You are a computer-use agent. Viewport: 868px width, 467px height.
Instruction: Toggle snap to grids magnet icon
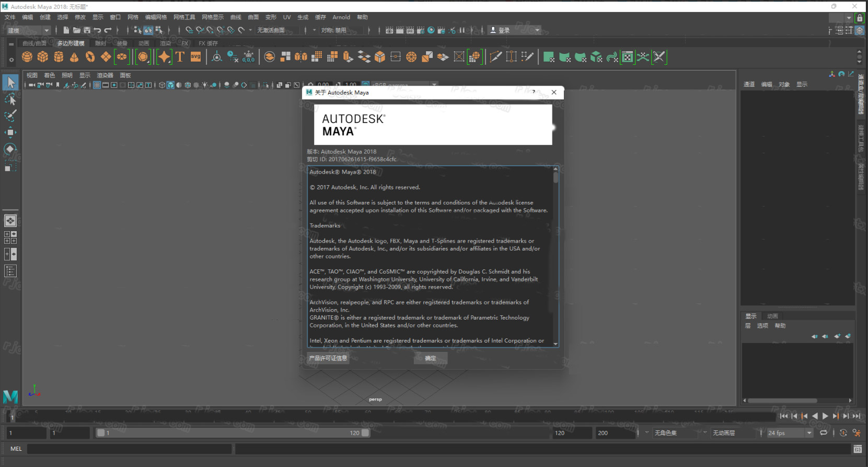point(189,30)
